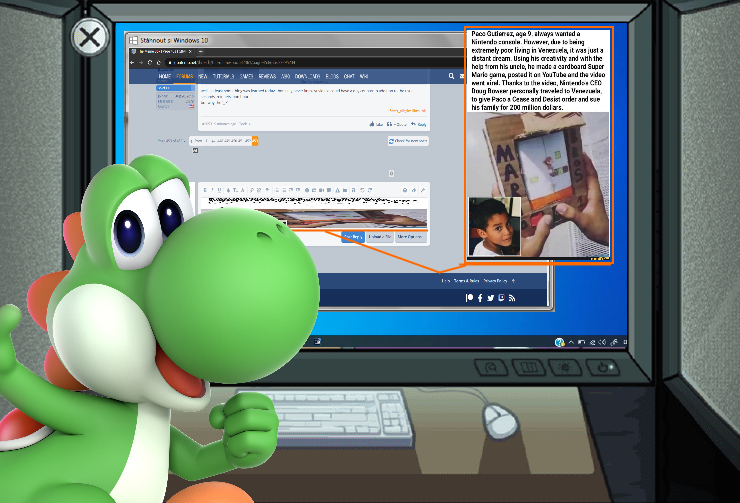Viewport: 740px width, 503px height.
Task: Close the monitor view with the X button
Action: click(x=90, y=37)
